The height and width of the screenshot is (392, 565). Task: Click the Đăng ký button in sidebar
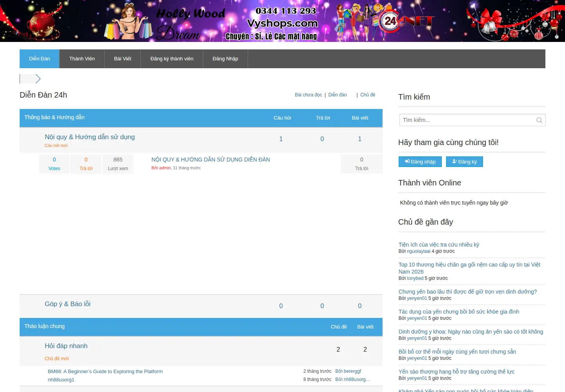pos(465,162)
